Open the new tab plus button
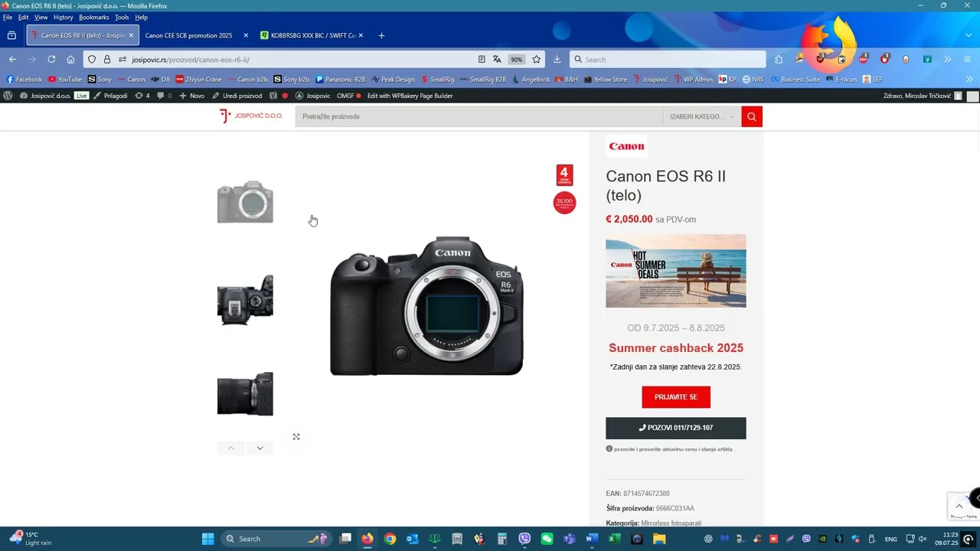 click(x=381, y=35)
